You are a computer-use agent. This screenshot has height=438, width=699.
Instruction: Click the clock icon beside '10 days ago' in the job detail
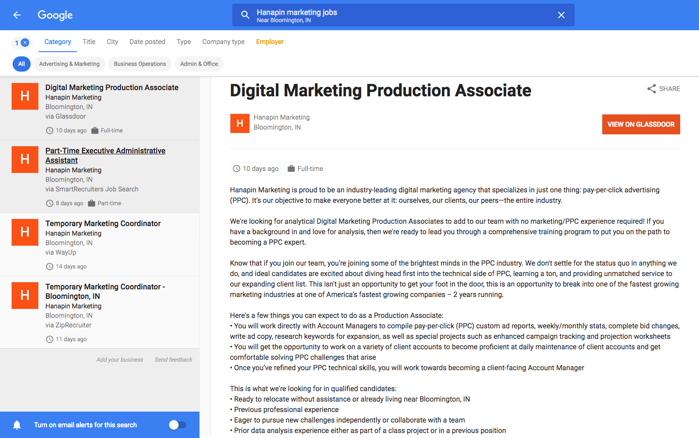(236, 168)
